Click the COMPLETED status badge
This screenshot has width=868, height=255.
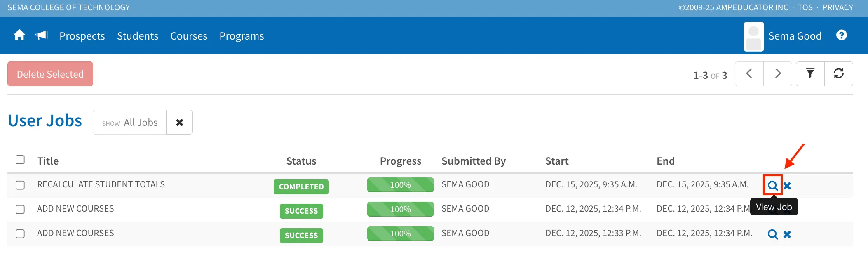click(301, 187)
